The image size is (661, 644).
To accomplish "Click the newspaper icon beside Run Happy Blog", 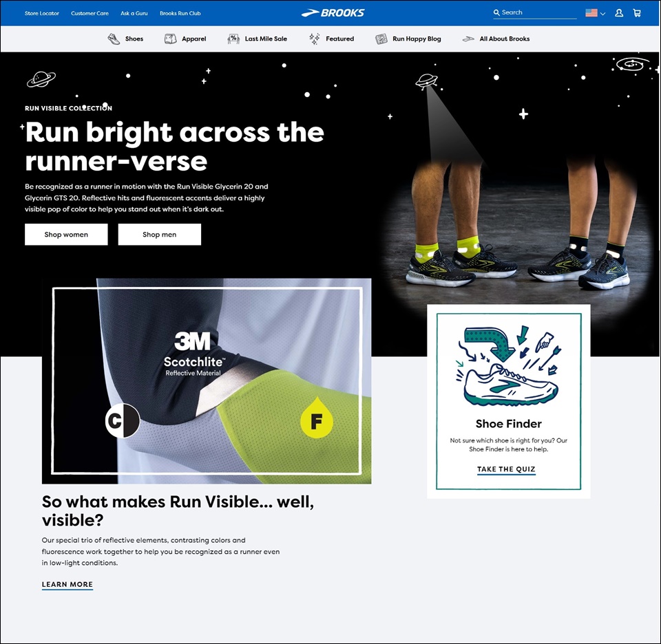I will [x=381, y=39].
